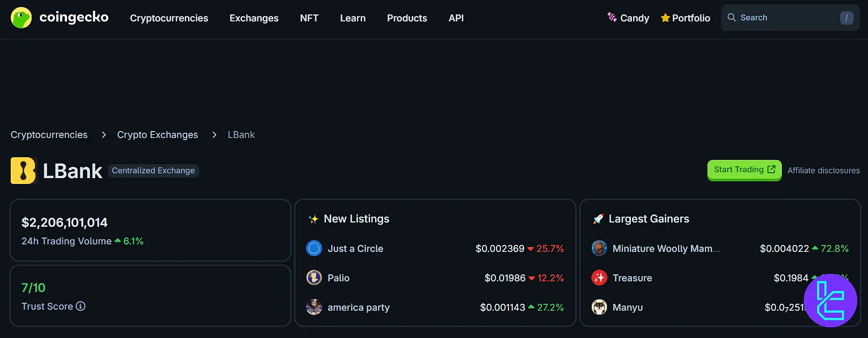Open the Cryptocurrencies navigation menu
Viewport: 868px width, 338px height.
click(x=169, y=18)
